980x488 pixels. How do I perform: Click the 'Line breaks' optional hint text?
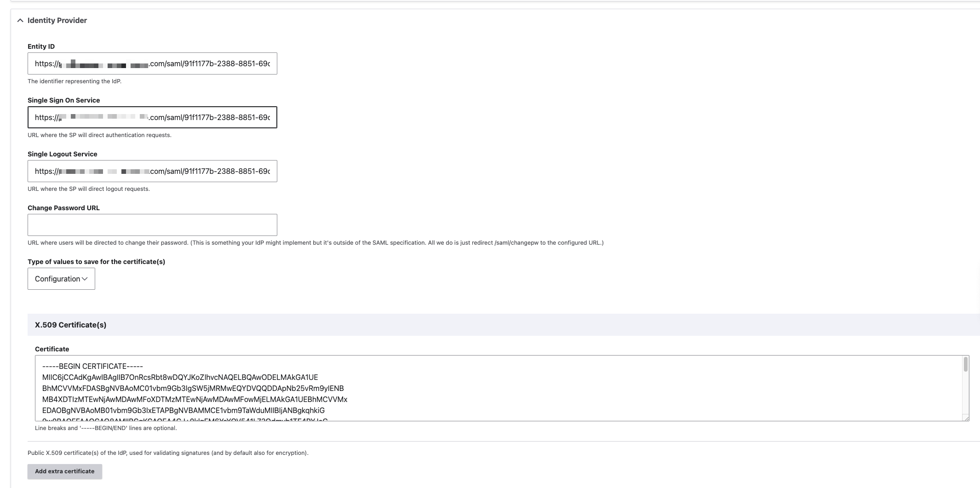coord(106,428)
